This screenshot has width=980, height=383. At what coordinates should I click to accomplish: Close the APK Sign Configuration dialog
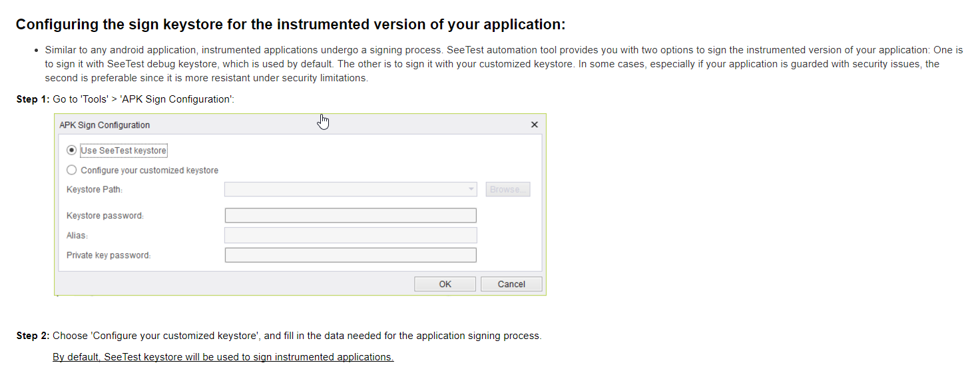[x=534, y=125]
